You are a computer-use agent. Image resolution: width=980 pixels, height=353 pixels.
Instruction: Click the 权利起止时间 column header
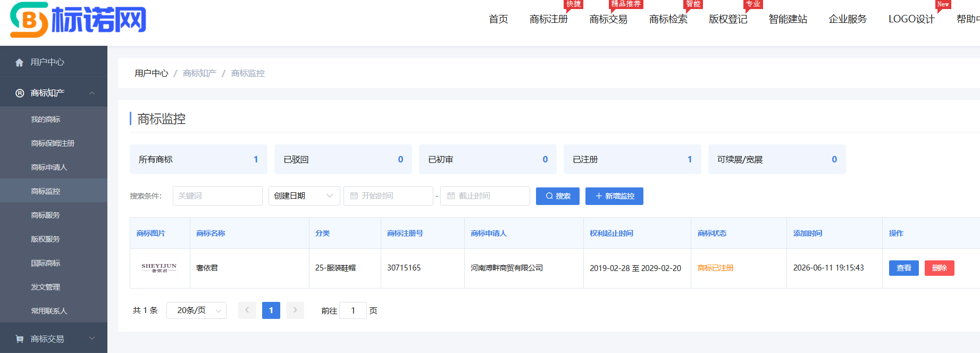tap(612, 233)
